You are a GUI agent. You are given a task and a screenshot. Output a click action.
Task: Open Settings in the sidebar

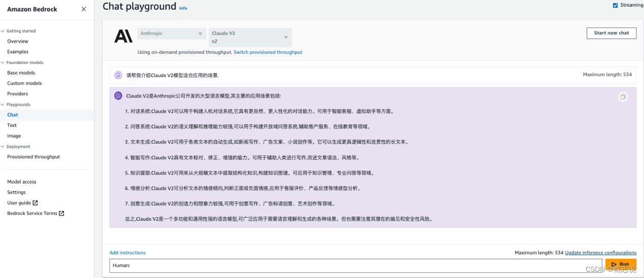(16, 192)
